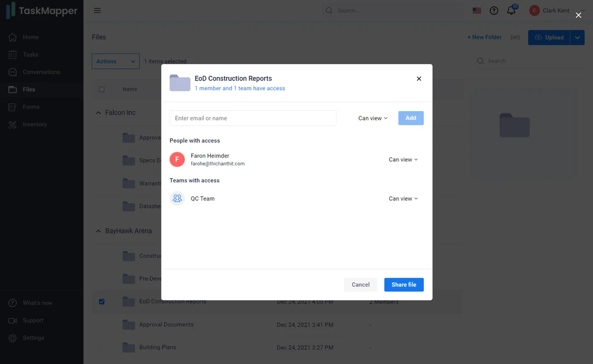Uncheck the EoD Construction Reports row checkbox

102,302
